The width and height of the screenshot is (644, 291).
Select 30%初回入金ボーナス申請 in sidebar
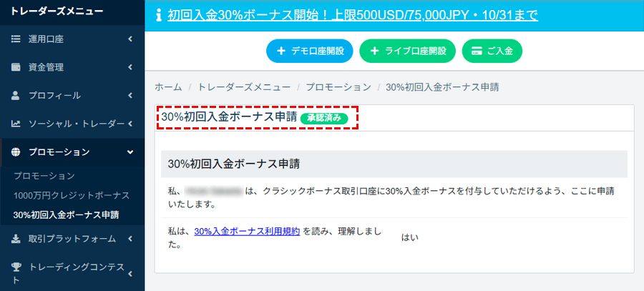coord(66,214)
